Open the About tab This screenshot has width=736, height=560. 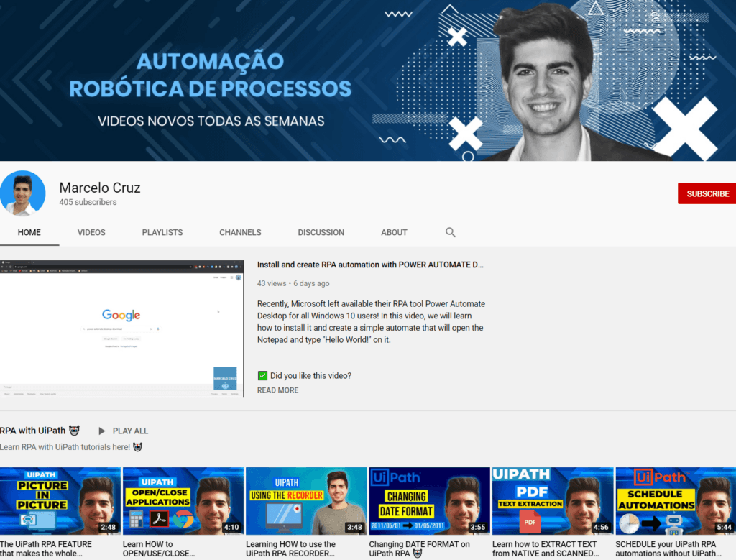point(395,232)
